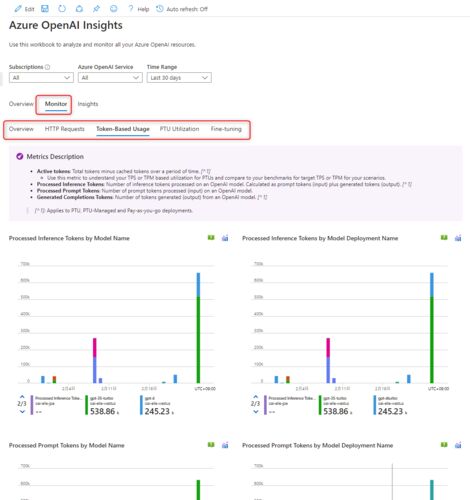Open the Fine-tuning sub-tab
This screenshot has height=500, width=470.
tap(226, 129)
